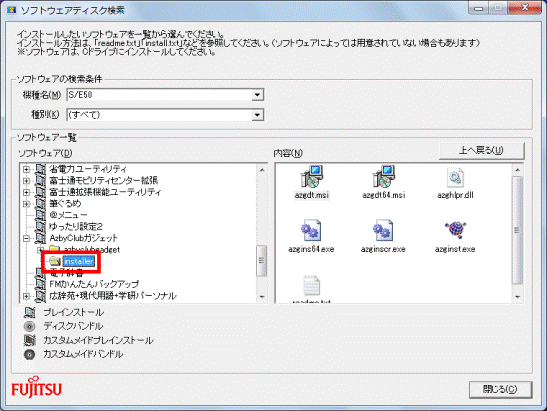
Task: Click the software tree scrollbar thumb
Action: click(x=262, y=261)
